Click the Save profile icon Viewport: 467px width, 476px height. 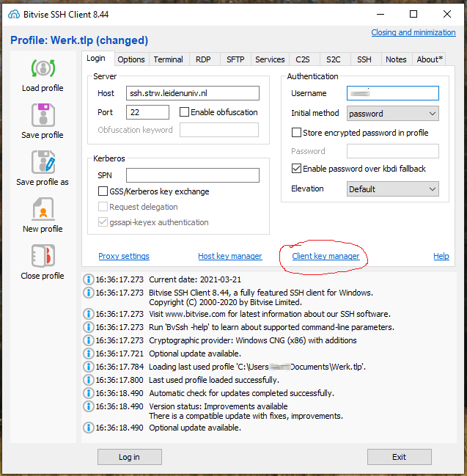pyautogui.click(x=43, y=115)
